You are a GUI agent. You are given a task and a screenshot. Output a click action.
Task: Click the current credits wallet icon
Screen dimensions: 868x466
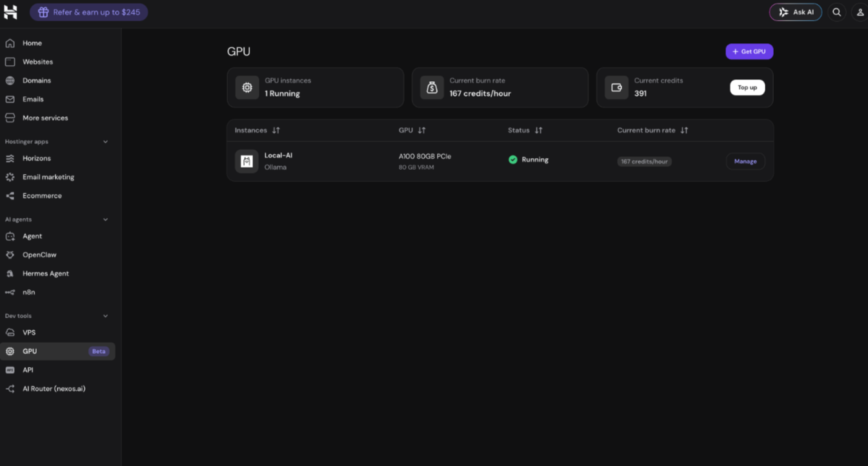click(616, 87)
